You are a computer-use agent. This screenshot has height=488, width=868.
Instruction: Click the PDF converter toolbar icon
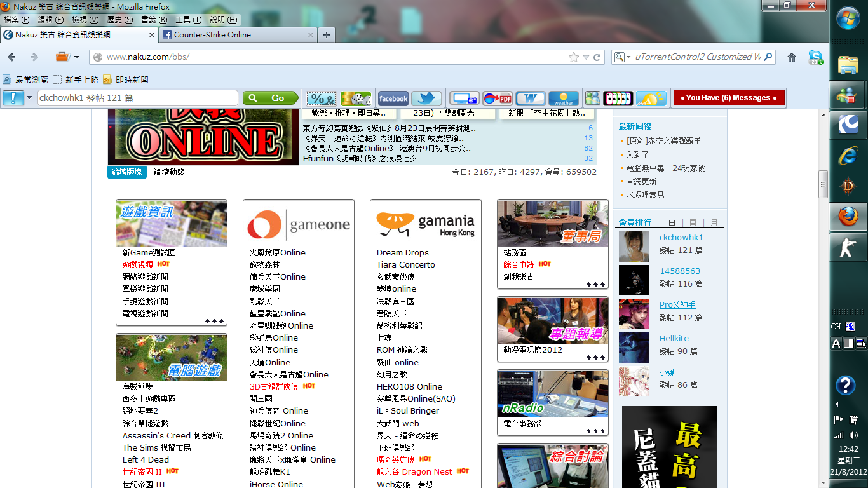tap(498, 98)
